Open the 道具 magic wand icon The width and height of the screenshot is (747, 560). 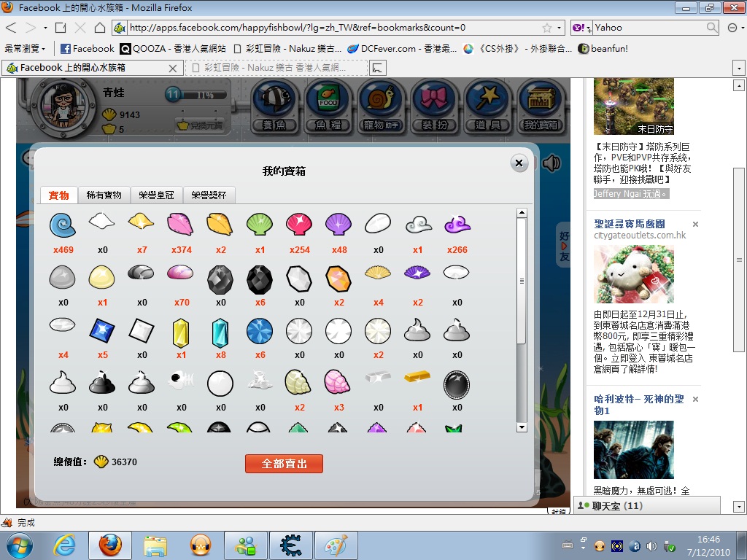(487, 106)
